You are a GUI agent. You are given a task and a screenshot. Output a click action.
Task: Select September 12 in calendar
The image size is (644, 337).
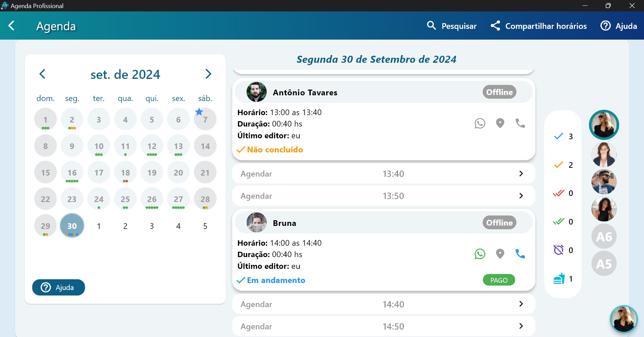[x=152, y=146]
